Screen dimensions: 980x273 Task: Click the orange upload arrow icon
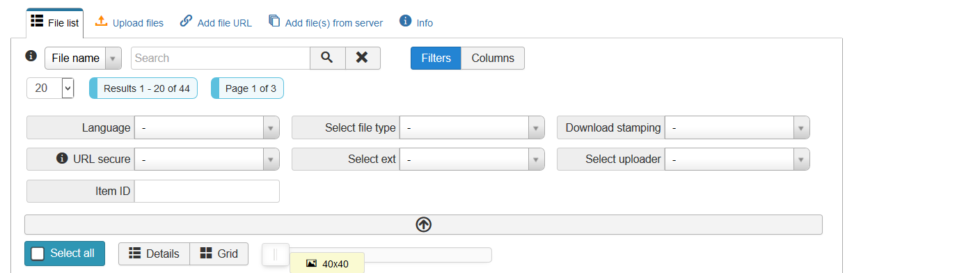coord(101,21)
